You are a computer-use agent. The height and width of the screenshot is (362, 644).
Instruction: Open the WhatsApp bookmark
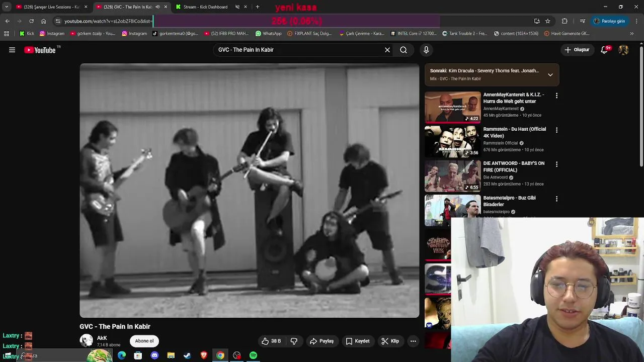pyautogui.click(x=268, y=34)
